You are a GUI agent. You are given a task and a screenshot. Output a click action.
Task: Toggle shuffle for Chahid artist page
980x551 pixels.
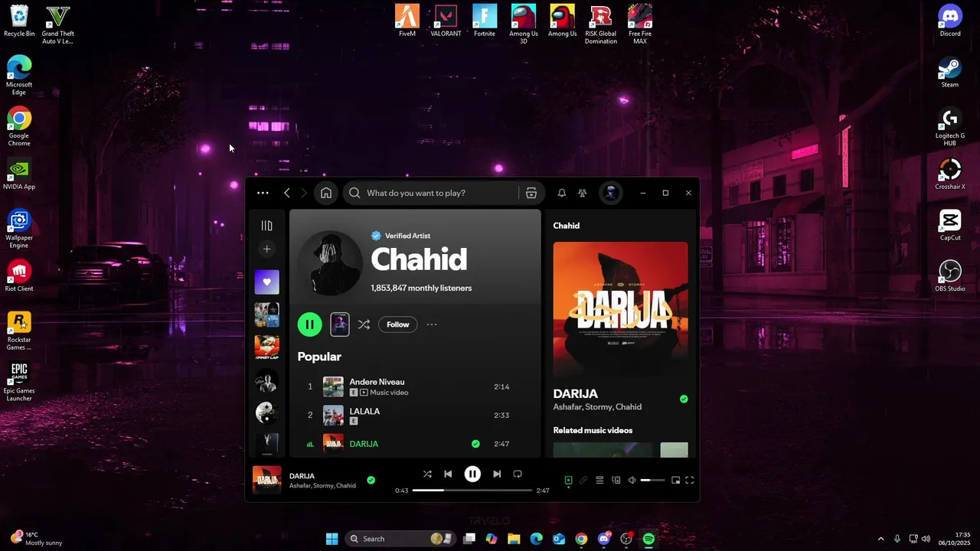click(364, 324)
